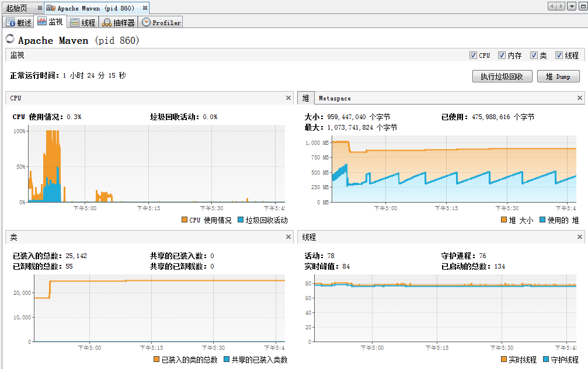Toggle the CPU graph checkbox
The image size is (588, 369).
(473, 55)
